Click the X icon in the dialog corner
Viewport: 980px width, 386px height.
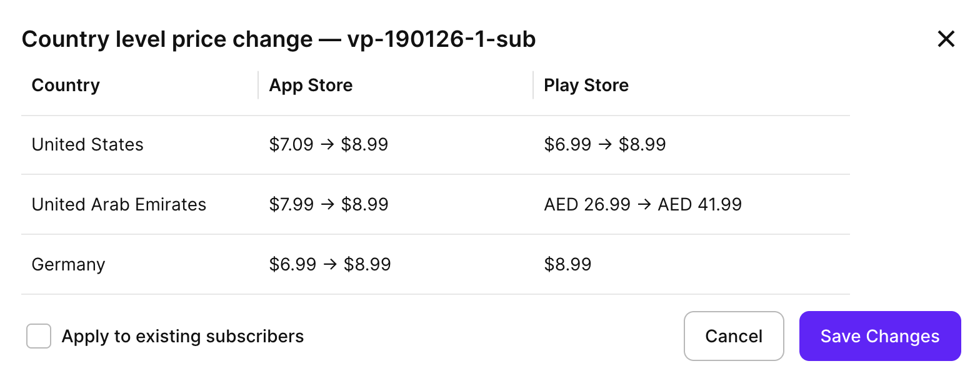point(946,39)
